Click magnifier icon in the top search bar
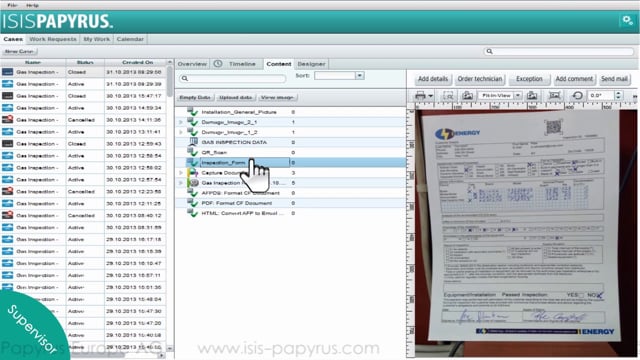 point(489,51)
